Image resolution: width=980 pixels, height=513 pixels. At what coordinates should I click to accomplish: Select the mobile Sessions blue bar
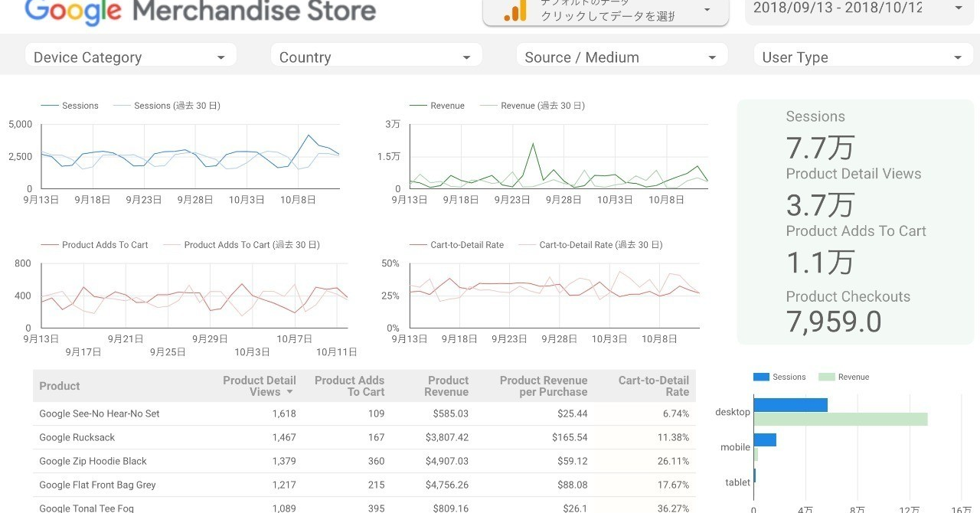(x=765, y=439)
